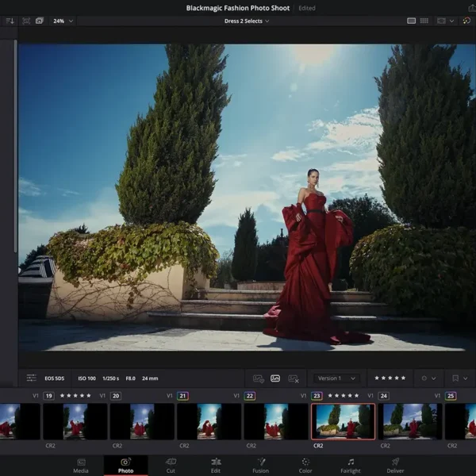Switch to the Cut page
This screenshot has height=476, width=476.
(171, 465)
